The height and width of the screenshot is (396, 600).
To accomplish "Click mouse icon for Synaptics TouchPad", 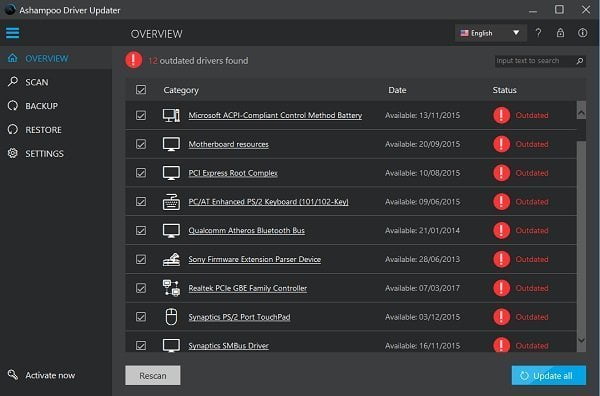I will [x=171, y=317].
